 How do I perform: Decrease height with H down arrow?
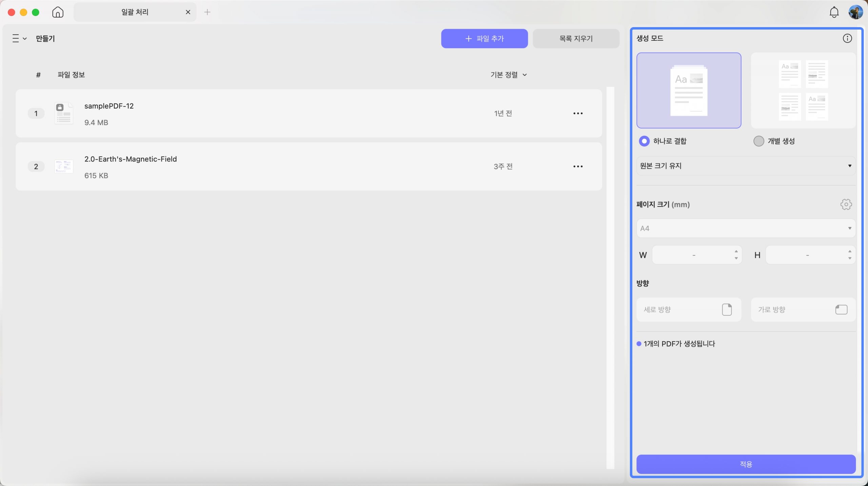[850, 258]
